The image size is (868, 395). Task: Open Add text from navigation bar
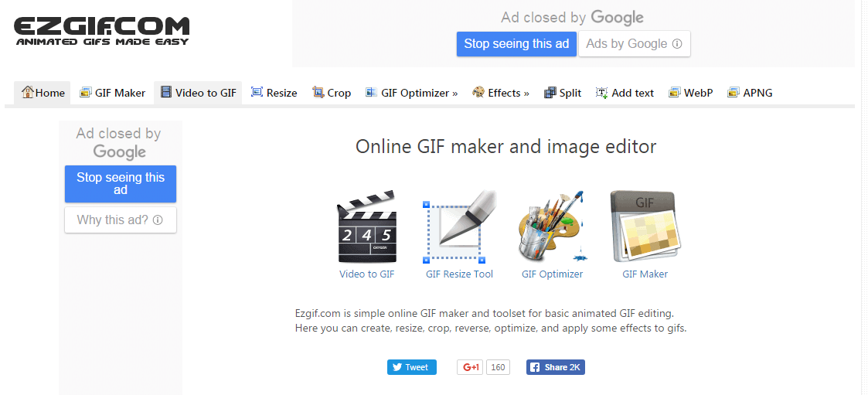tap(625, 93)
